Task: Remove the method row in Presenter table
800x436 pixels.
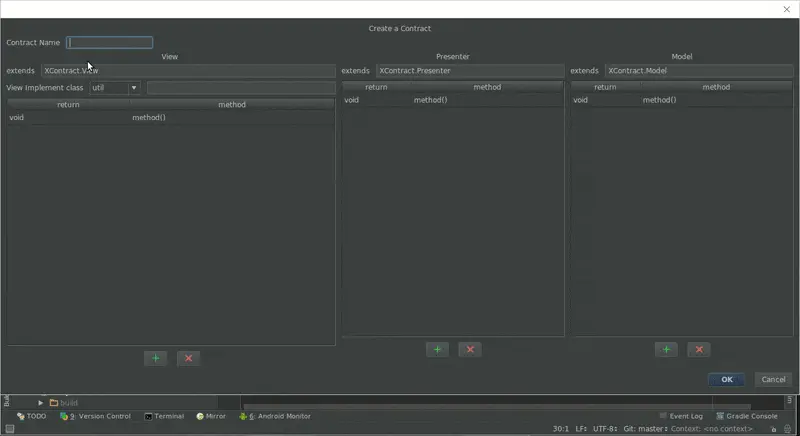Action: click(x=470, y=350)
